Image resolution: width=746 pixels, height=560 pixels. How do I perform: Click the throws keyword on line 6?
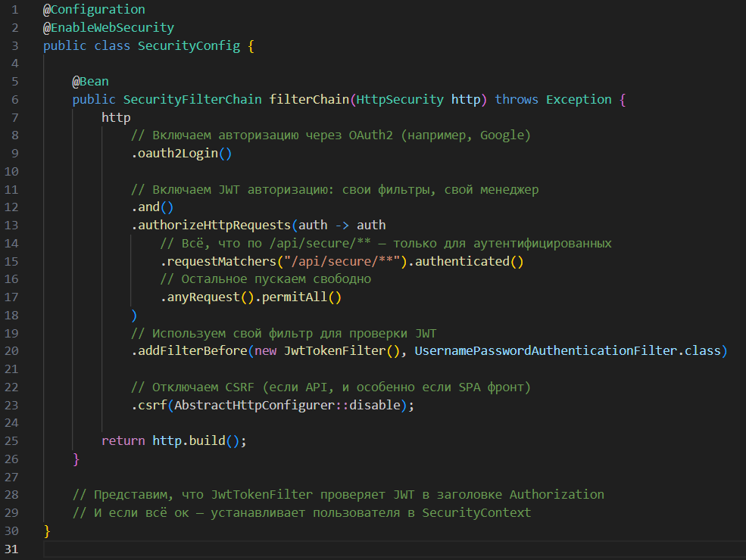pos(517,100)
